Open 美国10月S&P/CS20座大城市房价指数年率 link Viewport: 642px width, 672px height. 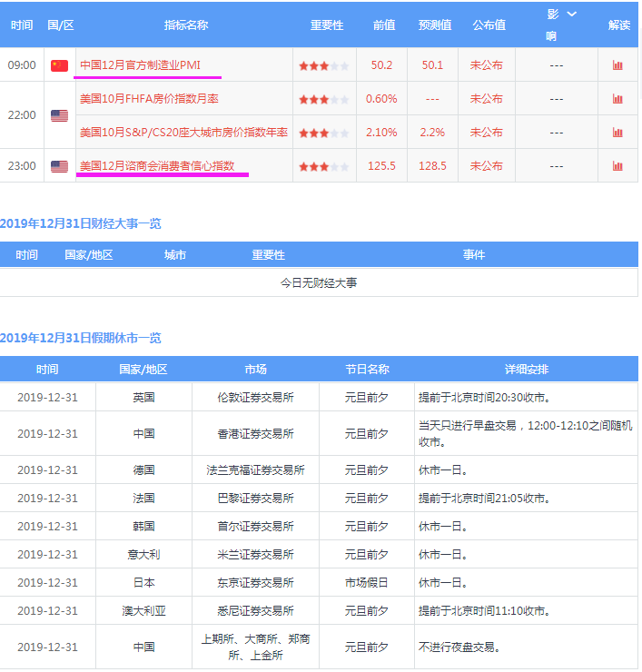click(183, 133)
